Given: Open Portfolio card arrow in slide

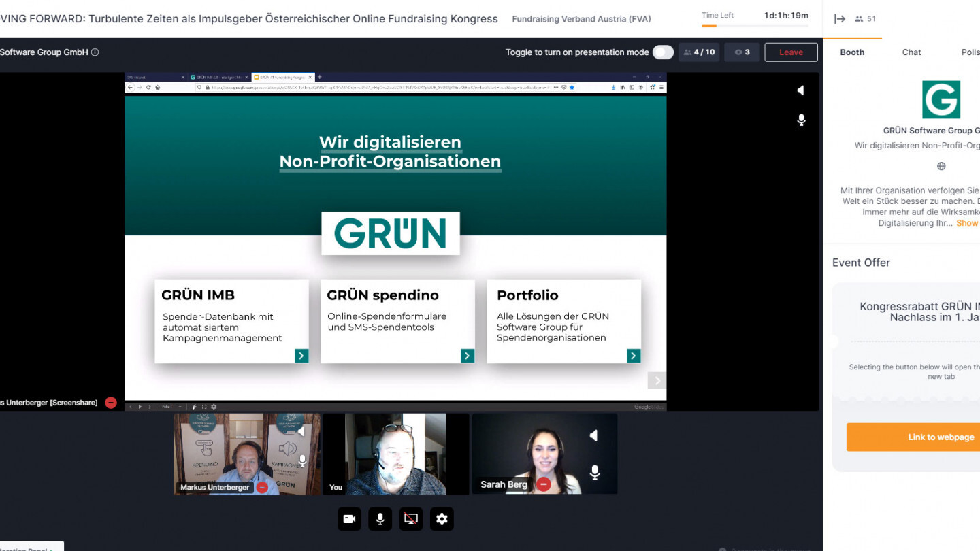Looking at the screenshot, I should [x=634, y=356].
